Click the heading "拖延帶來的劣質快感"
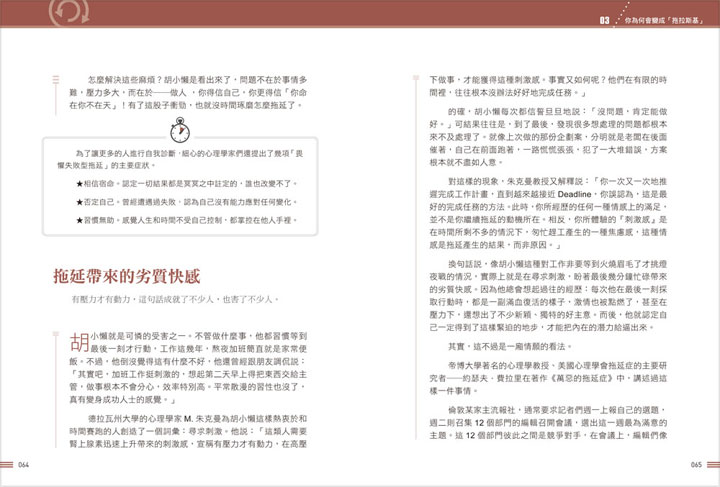Screen dimensions: 720x487 tap(127, 276)
